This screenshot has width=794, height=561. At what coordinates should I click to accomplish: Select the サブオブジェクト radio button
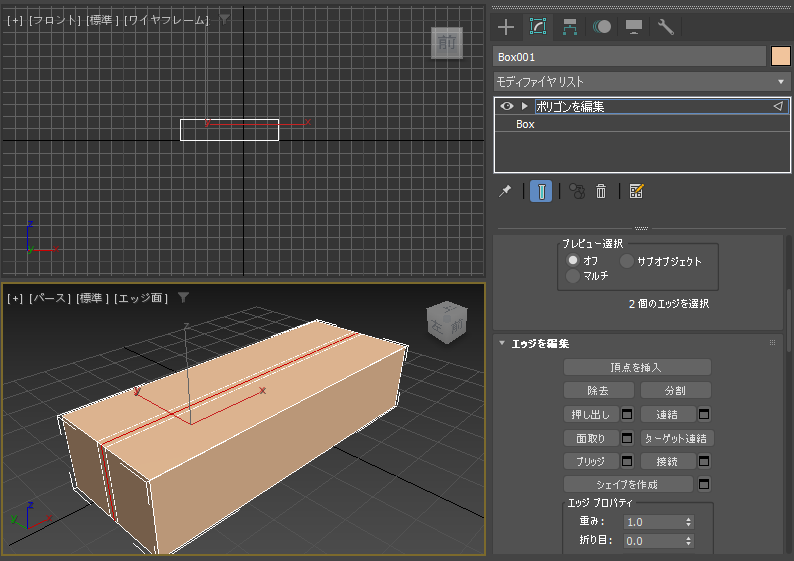coord(627,261)
